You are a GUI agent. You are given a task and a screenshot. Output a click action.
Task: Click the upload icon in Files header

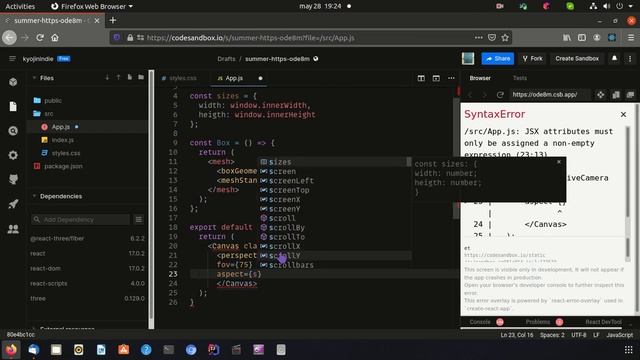118,78
